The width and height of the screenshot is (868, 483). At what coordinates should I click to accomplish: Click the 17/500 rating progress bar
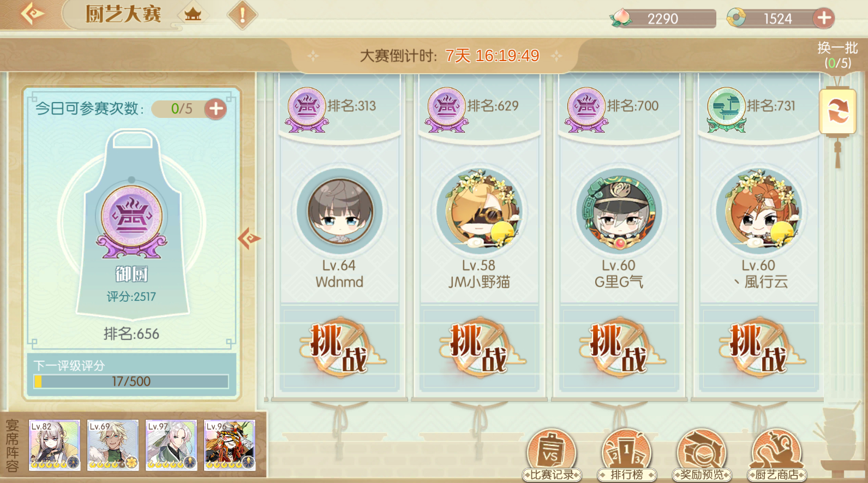(x=131, y=381)
